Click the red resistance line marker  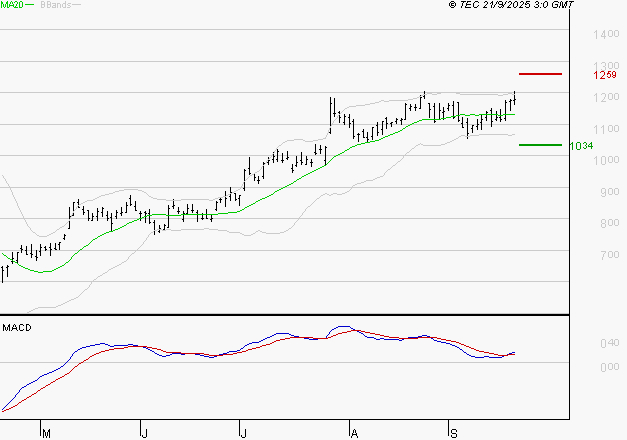540,74
